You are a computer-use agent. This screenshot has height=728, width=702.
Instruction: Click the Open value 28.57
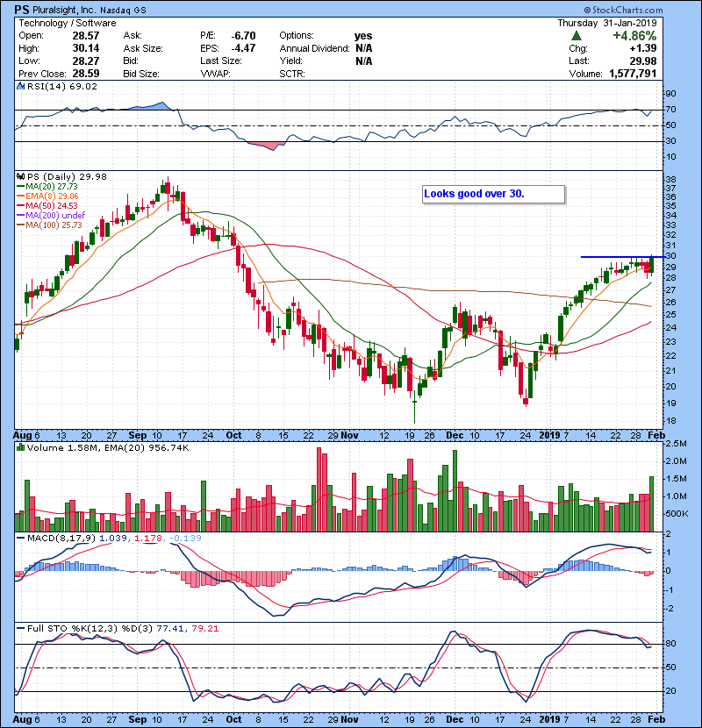click(x=86, y=36)
